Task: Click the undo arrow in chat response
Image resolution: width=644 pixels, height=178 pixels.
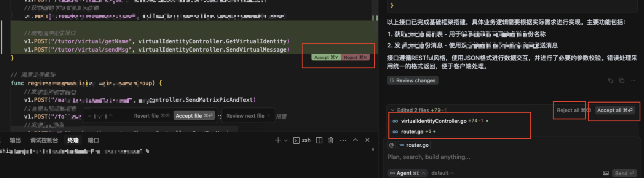Action: coord(610,81)
